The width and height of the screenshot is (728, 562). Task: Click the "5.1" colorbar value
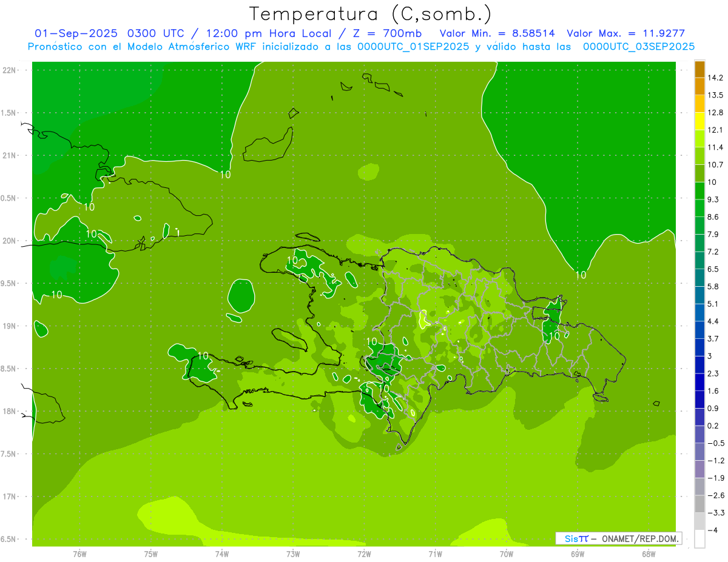point(713,304)
